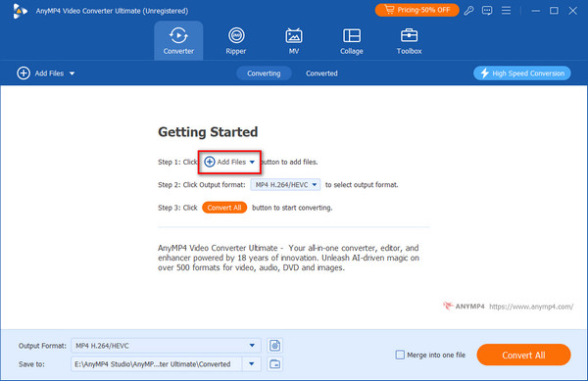588x381 pixels.
Task: Open the MV tab
Action: pos(294,40)
